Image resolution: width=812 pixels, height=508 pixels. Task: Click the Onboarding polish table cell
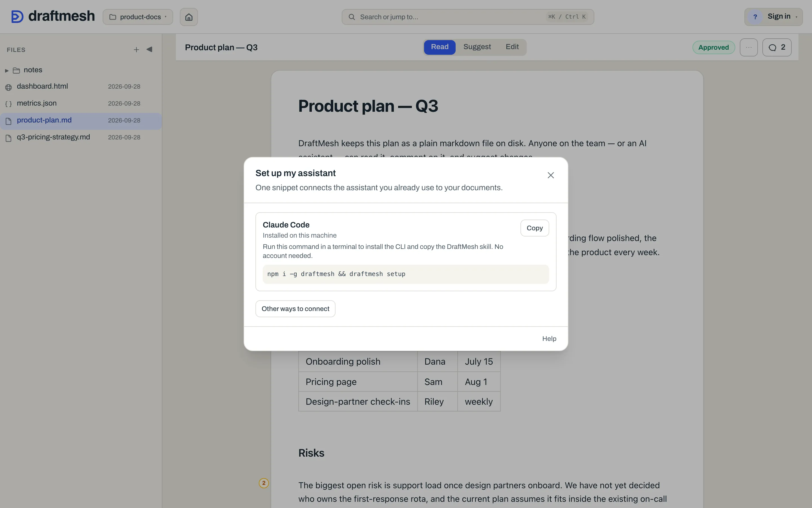pos(358,362)
